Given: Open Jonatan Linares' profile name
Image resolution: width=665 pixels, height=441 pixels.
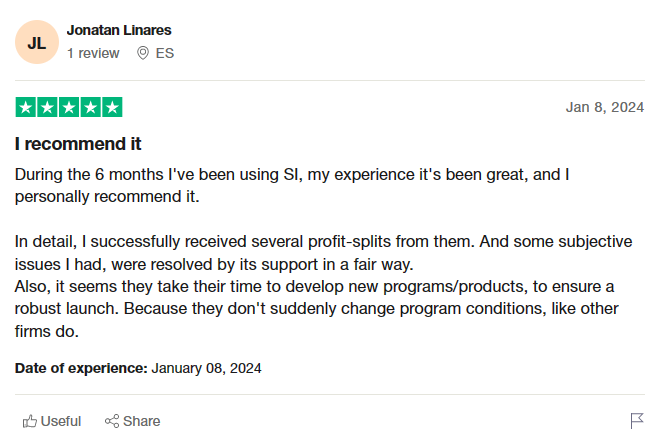Looking at the screenshot, I should [x=119, y=30].
